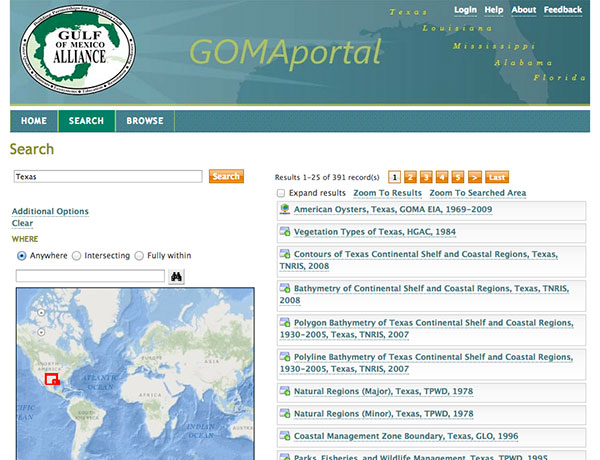Check the Expand results checkbox

click(281, 193)
